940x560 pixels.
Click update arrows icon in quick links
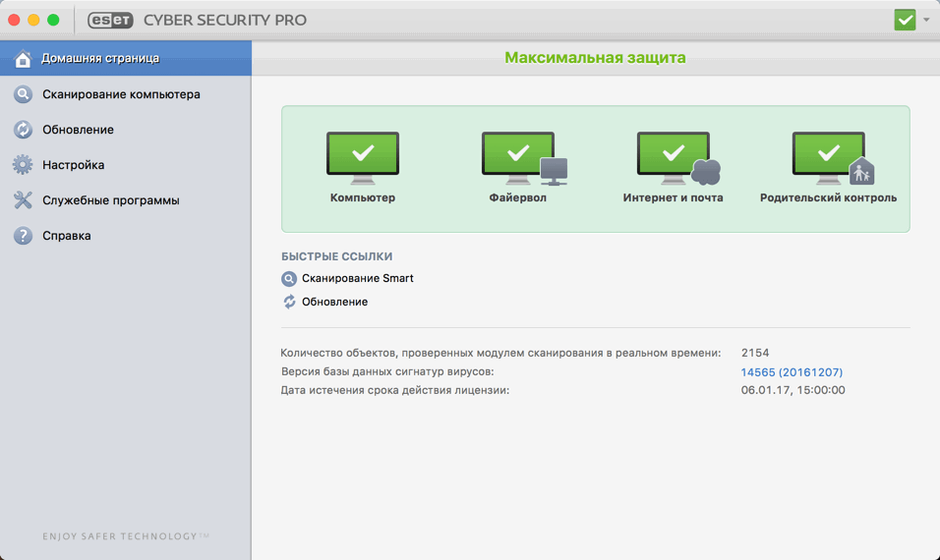pyautogui.click(x=289, y=302)
